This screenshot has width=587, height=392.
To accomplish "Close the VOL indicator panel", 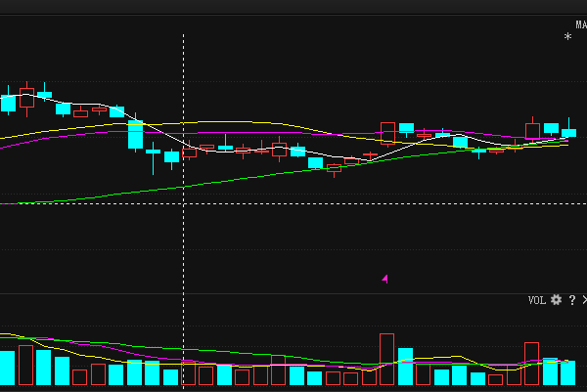I will [584, 300].
